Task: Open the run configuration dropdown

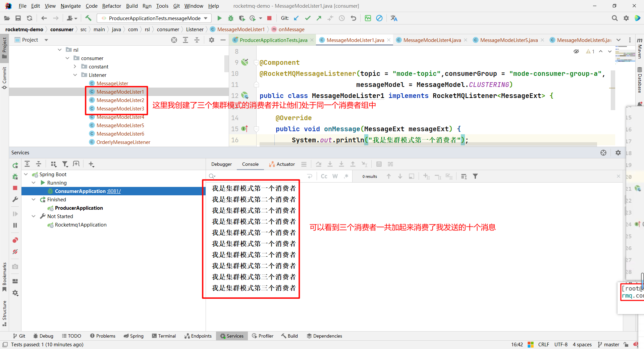Action: pyautogui.click(x=206, y=18)
